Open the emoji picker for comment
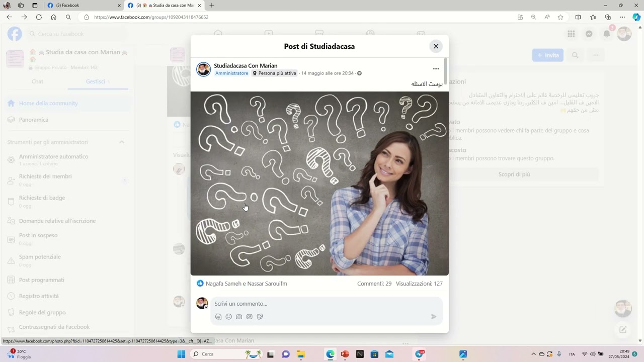Image resolution: width=644 pixels, height=362 pixels. pos(228,317)
